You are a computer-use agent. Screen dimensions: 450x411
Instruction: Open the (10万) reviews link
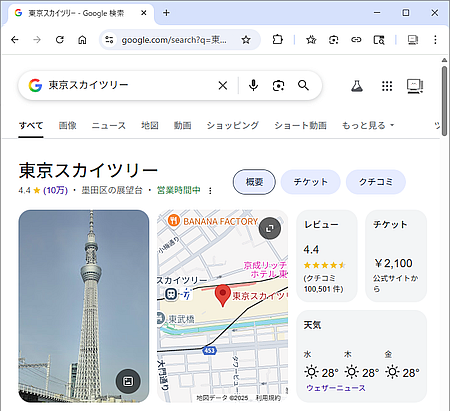click(x=55, y=190)
